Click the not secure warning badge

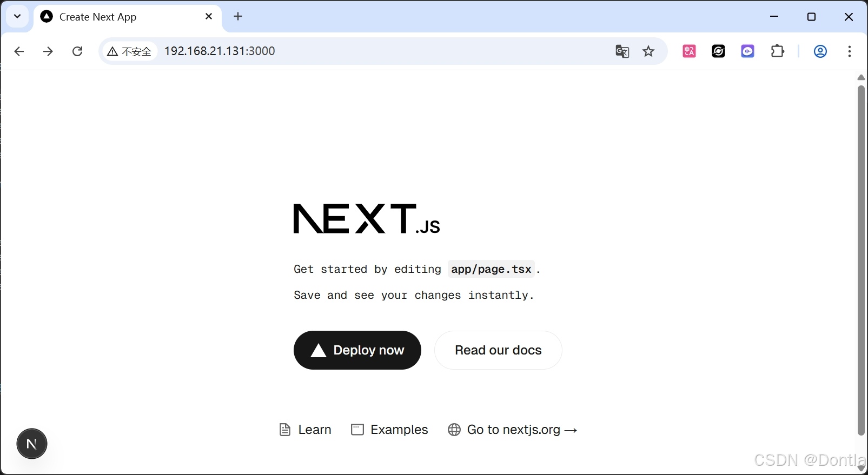point(130,51)
